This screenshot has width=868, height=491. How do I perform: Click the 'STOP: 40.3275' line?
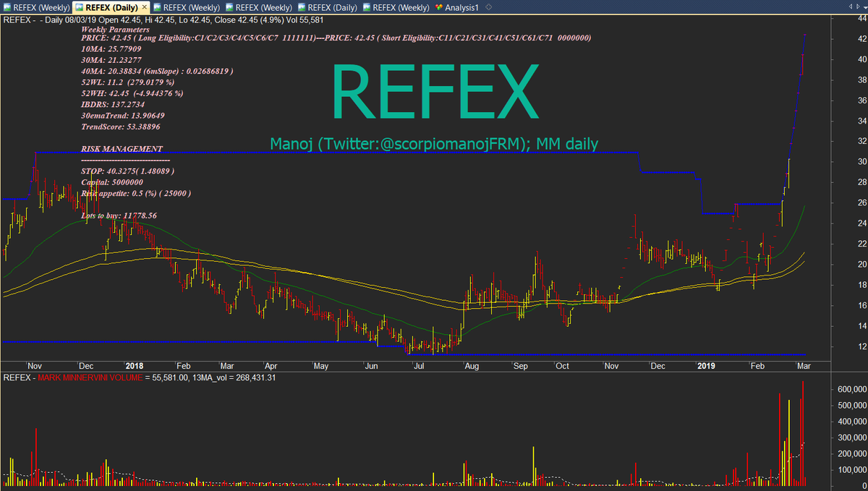[127, 171]
